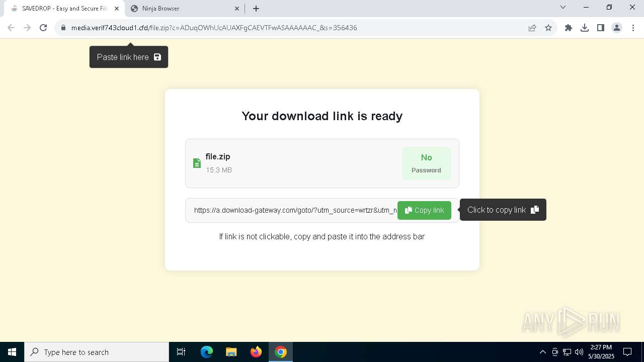Click Chrome icon in taskbar
Image resolution: width=644 pixels, height=362 pixels.
(x=281, y=352)
